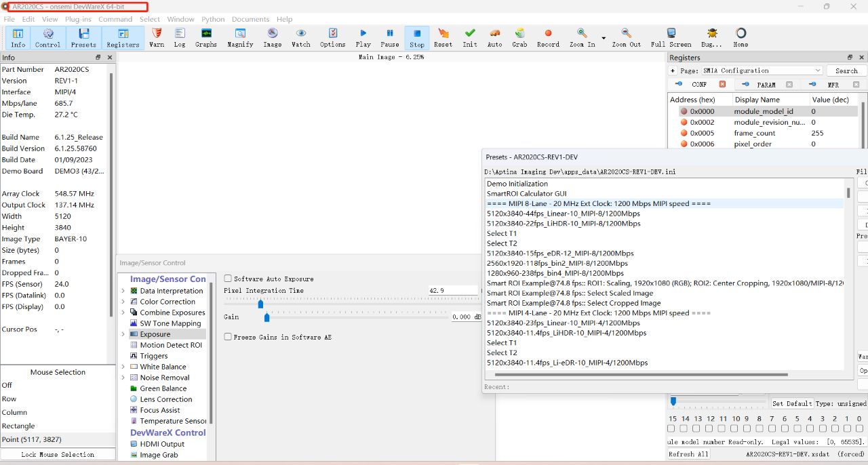Expand the Combine Exposures tree node
This screenshot has height=465, width=868.
123,312
